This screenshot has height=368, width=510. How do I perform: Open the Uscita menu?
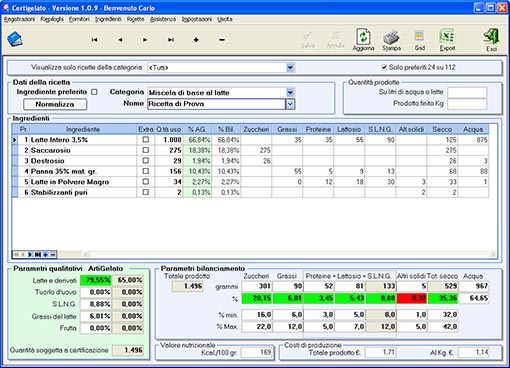tap(225, 19)
